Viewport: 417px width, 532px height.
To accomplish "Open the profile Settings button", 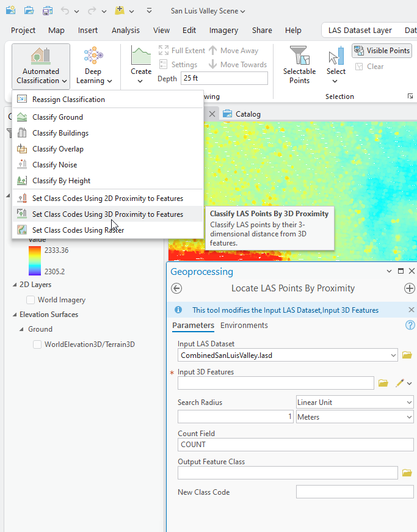I will pos(178,65).
